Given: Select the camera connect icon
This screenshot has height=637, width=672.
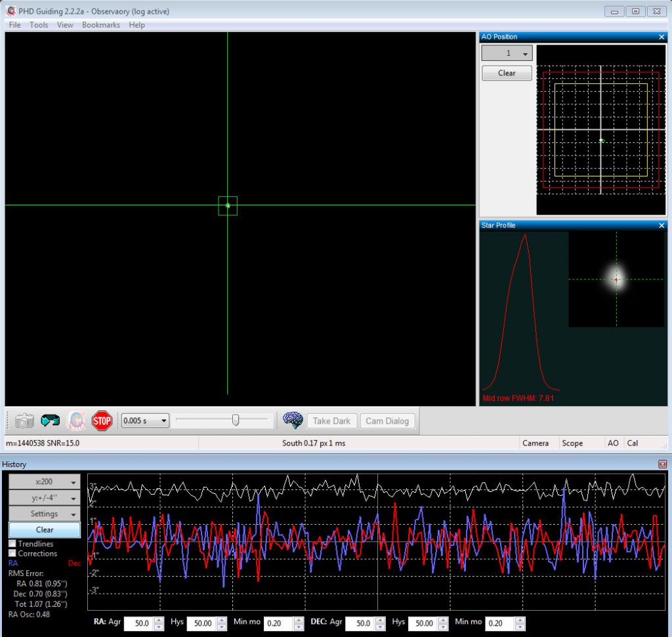Looking at the screenshot, I should (x=24, y=421).
